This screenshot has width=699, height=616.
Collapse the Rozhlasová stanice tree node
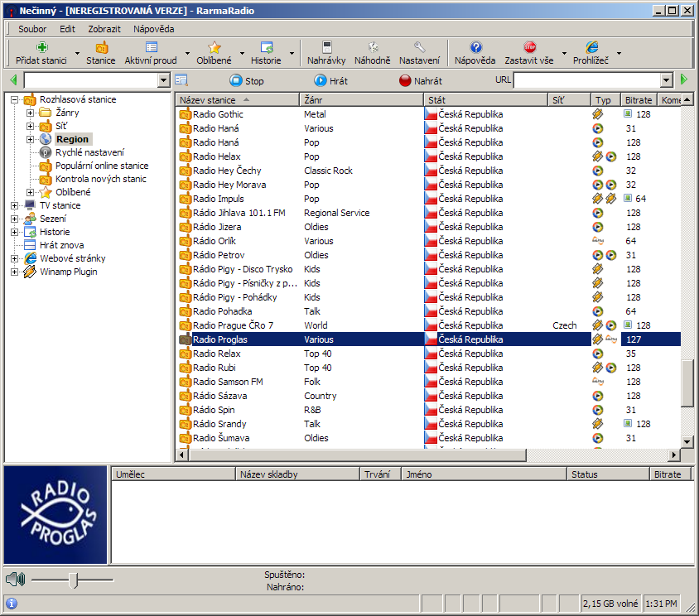14,100
